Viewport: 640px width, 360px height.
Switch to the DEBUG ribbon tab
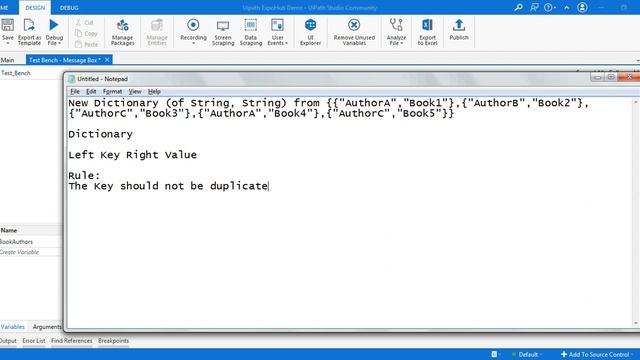pyautogui.click(x=69, y=8)
